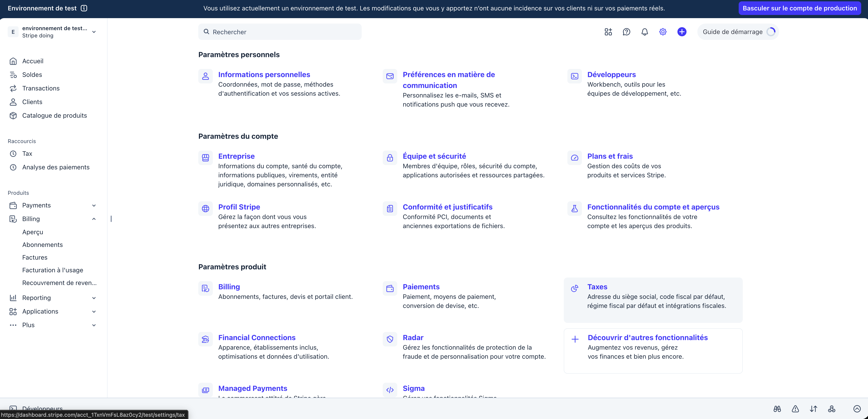The height and width of the screenshot is (419, 868).
Task: Click the Taxes pie chart icon
Action: (574, 288)
